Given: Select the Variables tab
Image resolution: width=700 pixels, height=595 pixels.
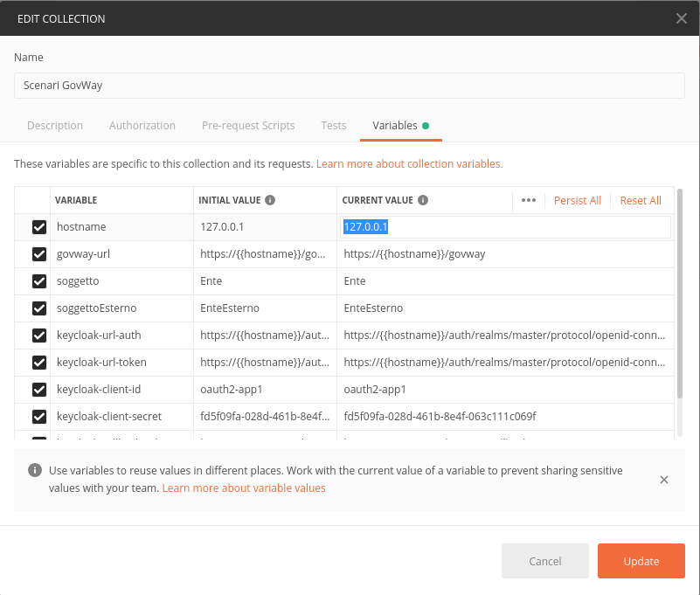Looking at the screenshot, I should (400, 126).
